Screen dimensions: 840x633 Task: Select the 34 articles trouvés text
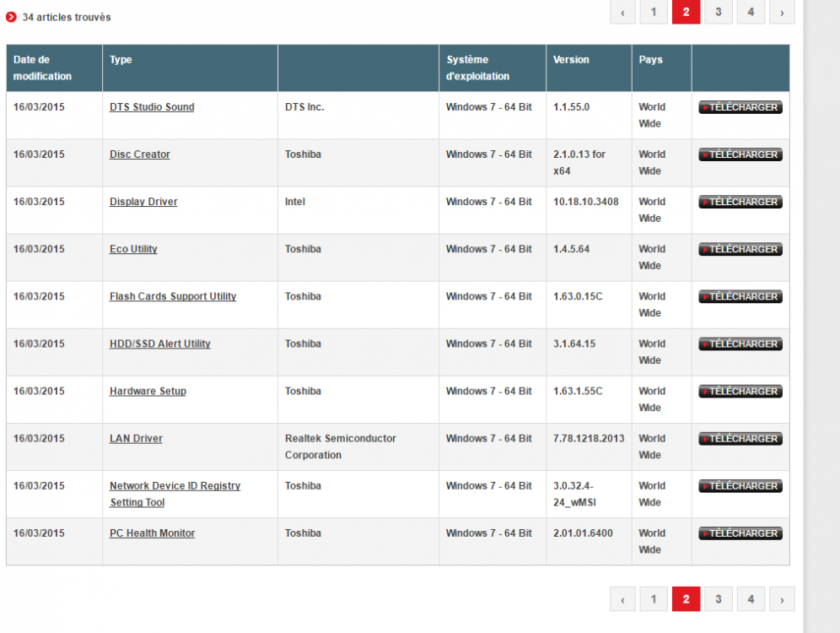point(67,17)
